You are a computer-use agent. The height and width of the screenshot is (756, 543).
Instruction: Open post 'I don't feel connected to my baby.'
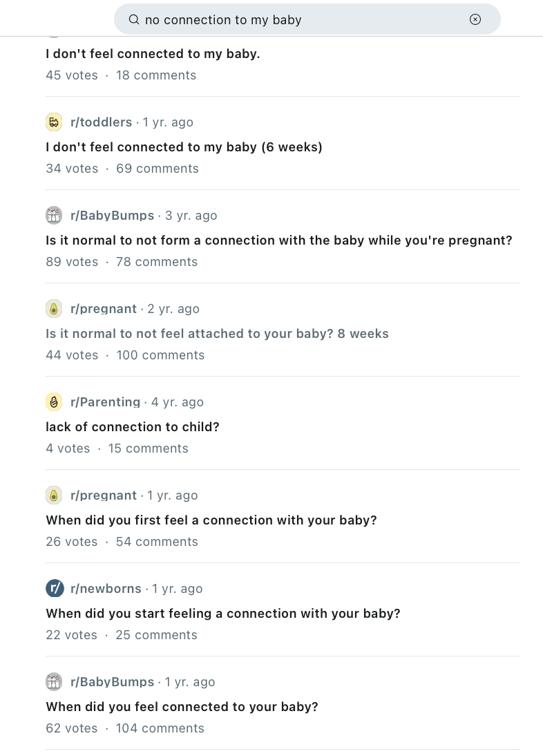tap(153, 53)
